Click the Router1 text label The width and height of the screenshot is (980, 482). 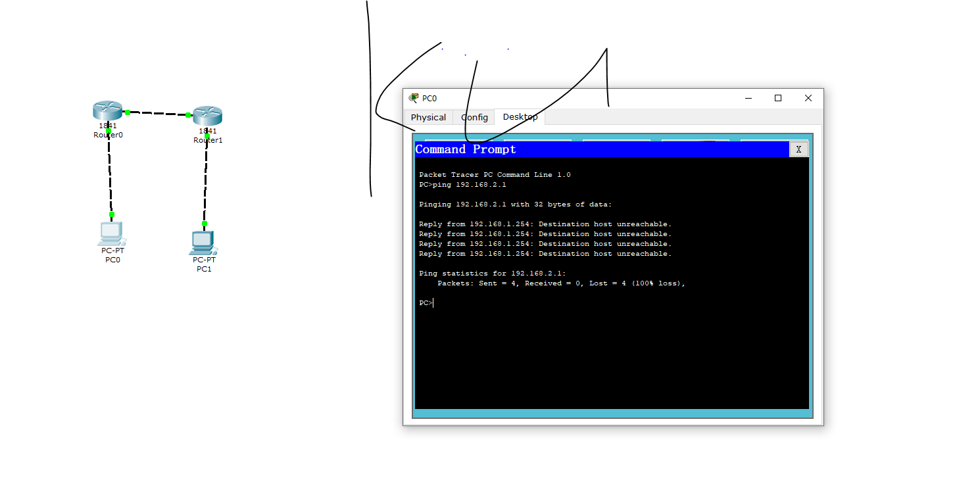208,140
